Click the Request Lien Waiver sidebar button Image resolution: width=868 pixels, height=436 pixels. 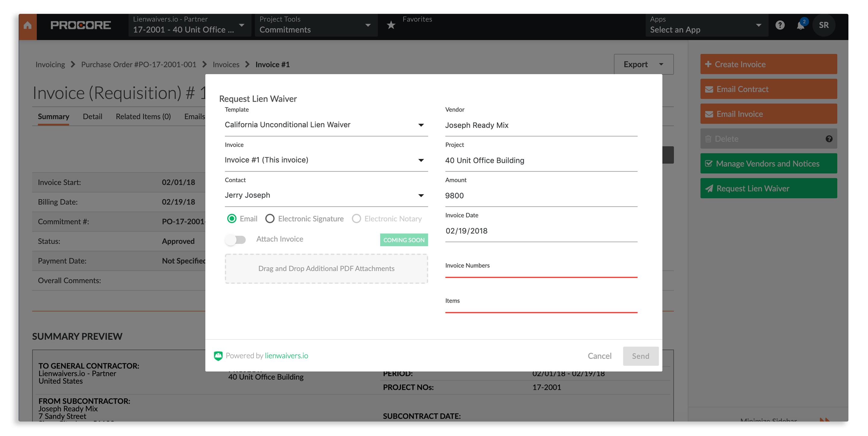click(x=768, y=188)
